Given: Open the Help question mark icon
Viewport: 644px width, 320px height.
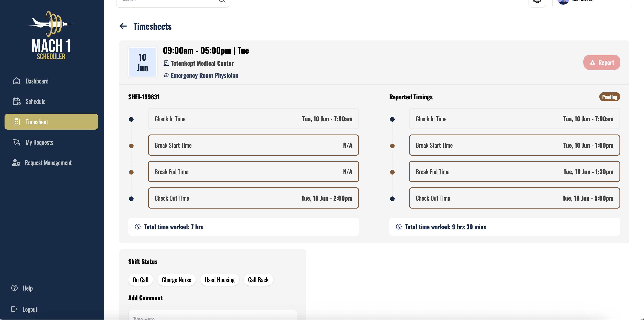Looking at the screenshot, I should pyautogui.click(x=14, y=288).
